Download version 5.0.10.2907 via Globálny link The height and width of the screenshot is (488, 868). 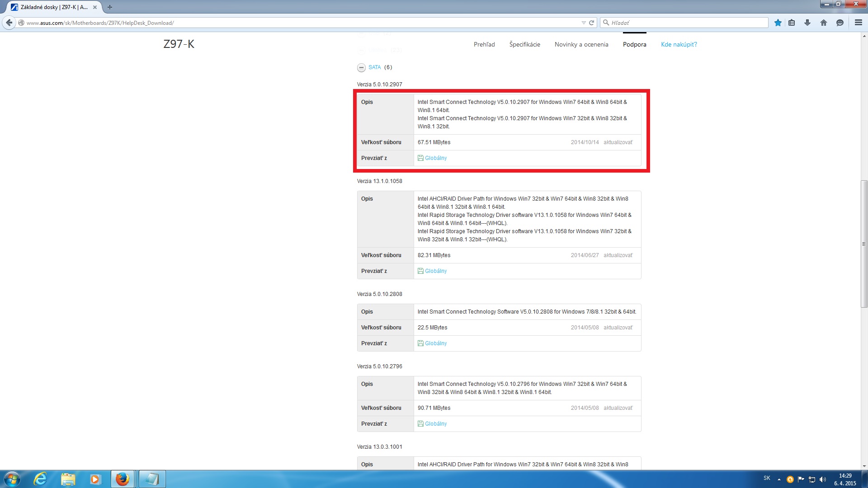[435, 158]
